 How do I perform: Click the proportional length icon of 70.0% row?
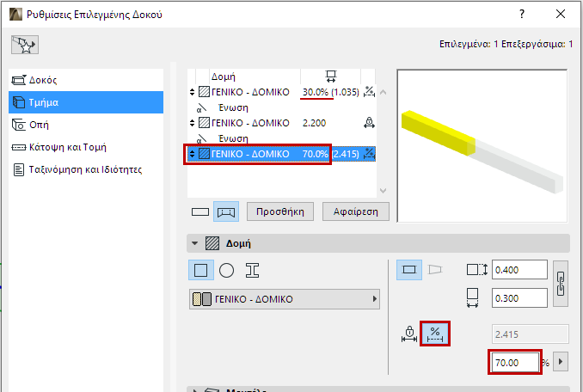coord(369,154)
